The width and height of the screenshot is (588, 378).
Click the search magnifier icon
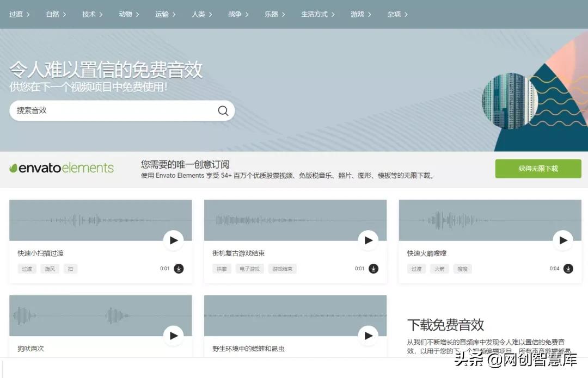(x=223, y=110)
